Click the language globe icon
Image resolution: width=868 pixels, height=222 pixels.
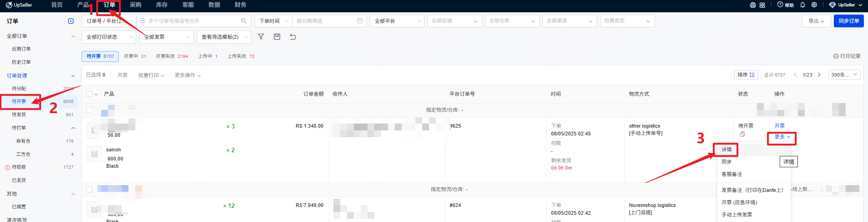[753, 5]
